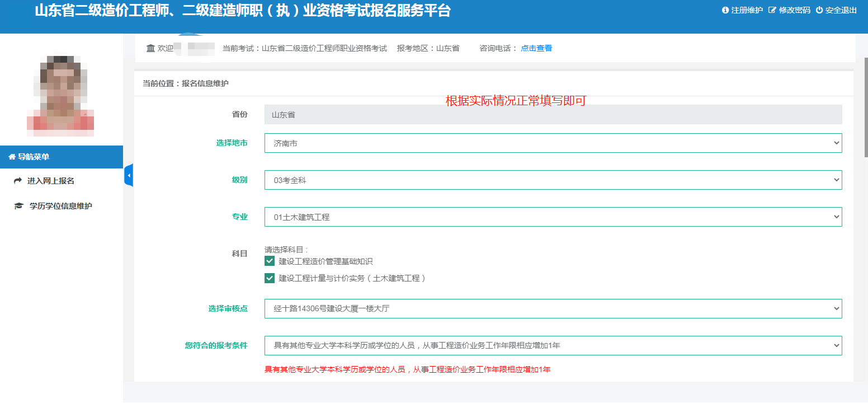Click the building icon before 欢迎

point(150,48)
